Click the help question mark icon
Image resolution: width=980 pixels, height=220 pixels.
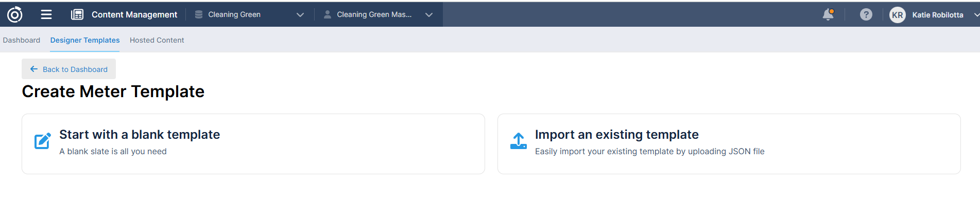coord(866,15)
